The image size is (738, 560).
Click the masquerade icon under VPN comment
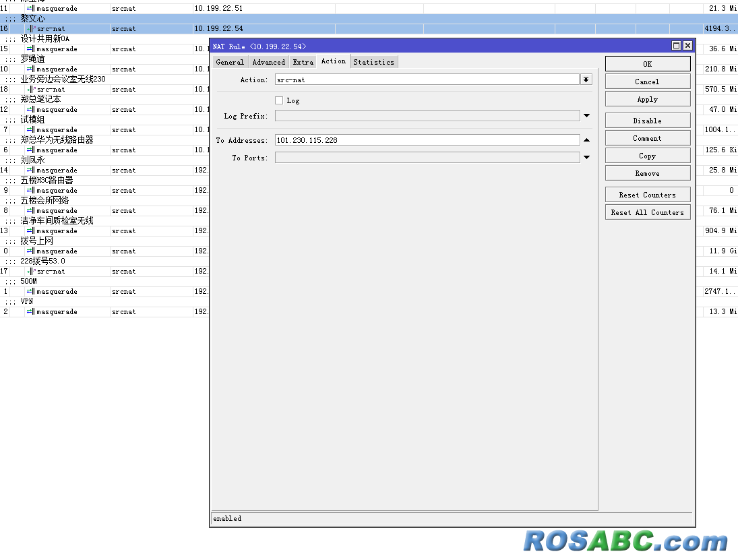(31, 311)
